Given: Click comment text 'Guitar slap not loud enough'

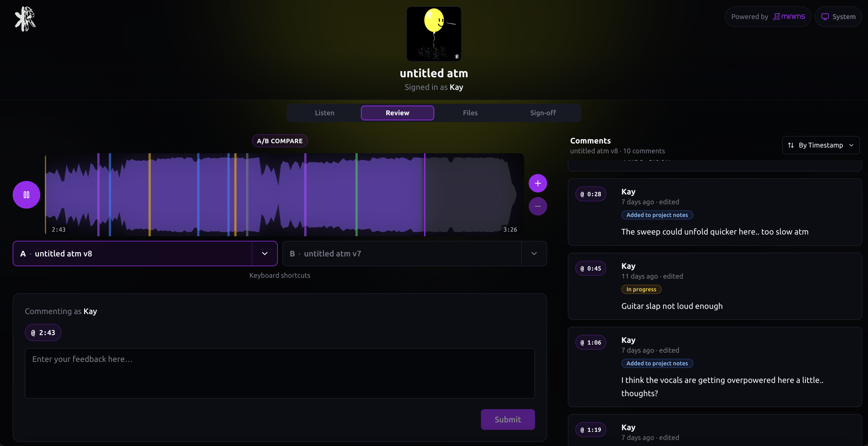Looking at the screenshot, I should click(x=672, y=306).
